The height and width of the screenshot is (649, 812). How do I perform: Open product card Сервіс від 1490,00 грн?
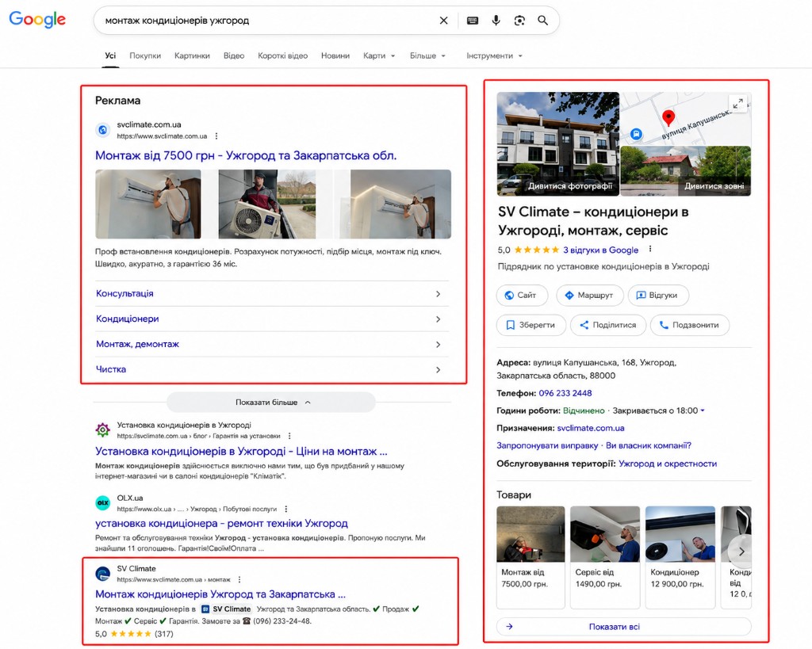point(605,557)
